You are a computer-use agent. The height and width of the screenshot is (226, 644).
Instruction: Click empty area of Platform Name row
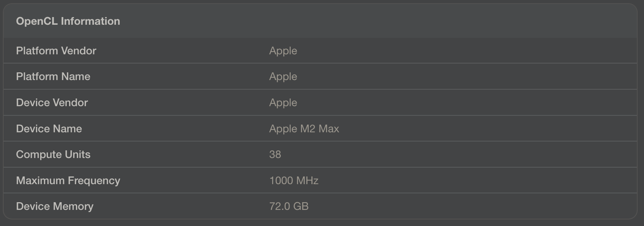tap(483, 77)
